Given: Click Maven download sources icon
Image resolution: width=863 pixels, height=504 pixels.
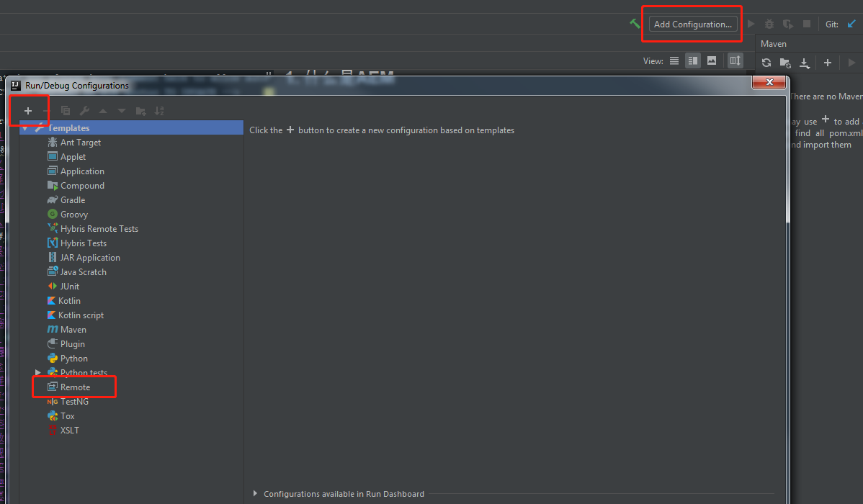Looking at the screenshot, I should (x=805, y=63).
